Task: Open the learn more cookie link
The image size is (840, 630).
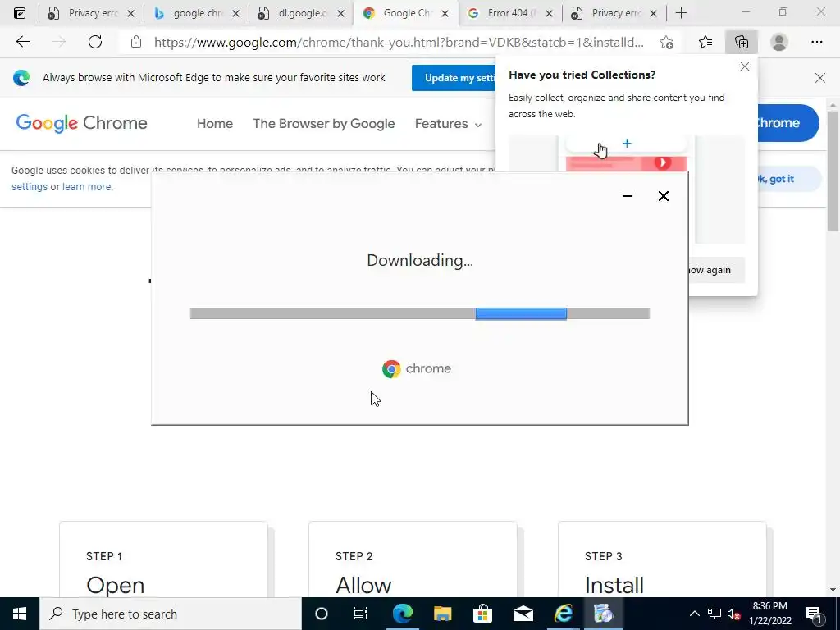Action: (x=87, y=187)
